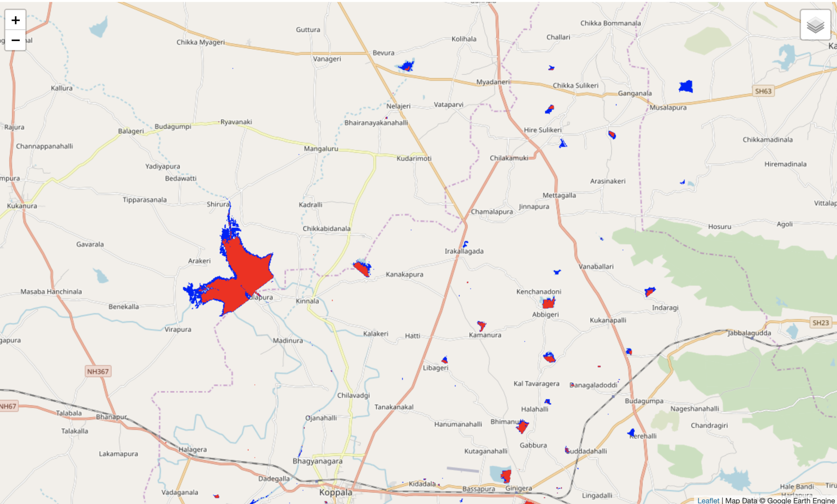The image size is (837, 504).
Task: Click the Kinnala village label
Action: (307, 301)
